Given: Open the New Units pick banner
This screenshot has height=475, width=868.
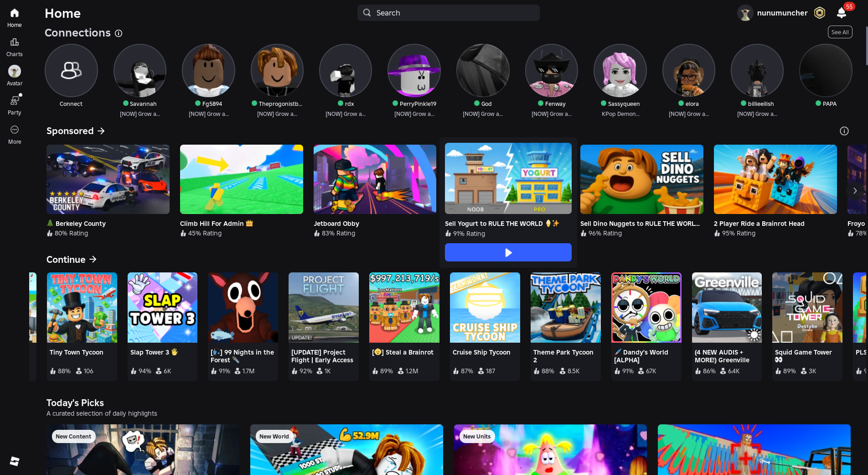Looking at the screenshot, I should coord(550,449).
